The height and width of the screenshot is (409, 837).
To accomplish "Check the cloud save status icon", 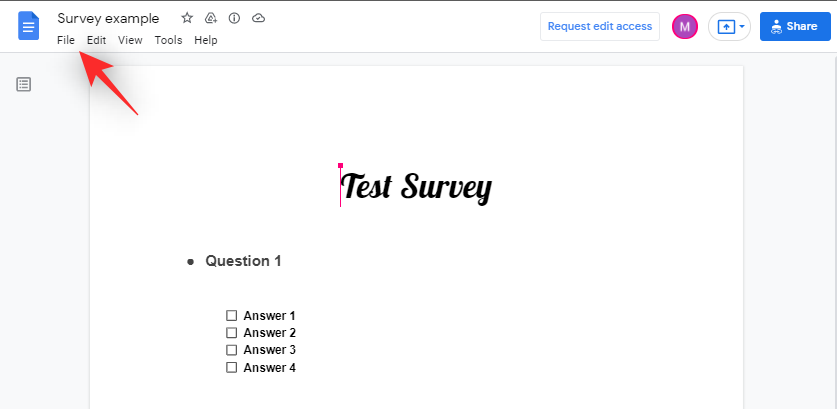I will 258,18.
